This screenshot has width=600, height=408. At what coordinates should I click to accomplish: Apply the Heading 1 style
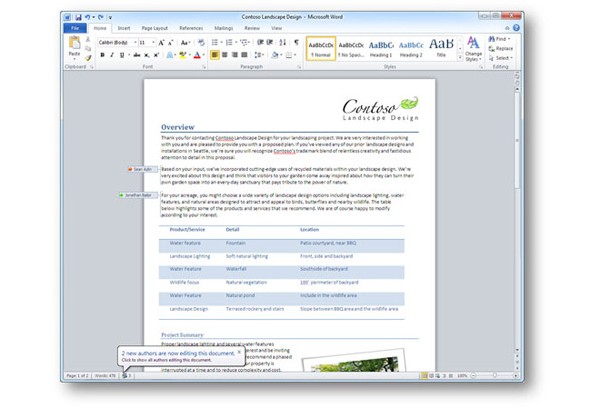pos(381,49)
